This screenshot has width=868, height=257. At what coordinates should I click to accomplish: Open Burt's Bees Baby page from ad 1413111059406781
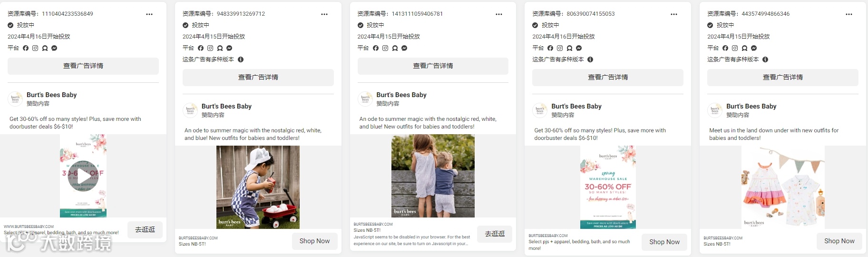[x=401, y=95]
